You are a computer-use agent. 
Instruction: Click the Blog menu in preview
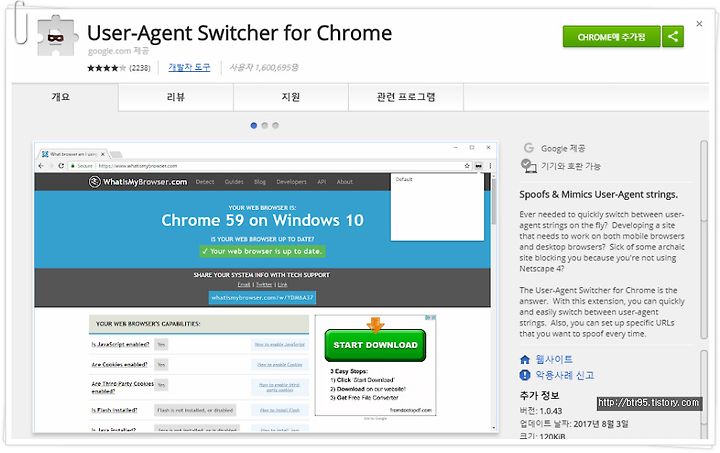pyautogui.click(x=260, y=182)
